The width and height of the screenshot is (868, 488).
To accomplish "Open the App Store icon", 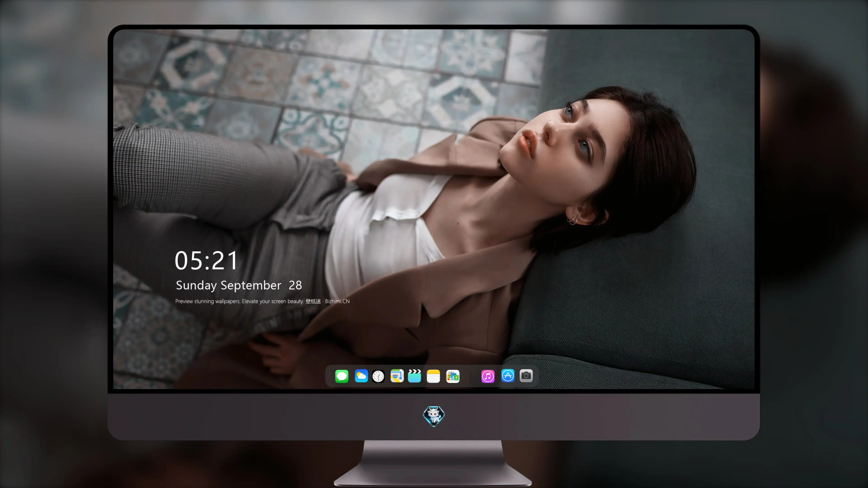I will (508, 375).
